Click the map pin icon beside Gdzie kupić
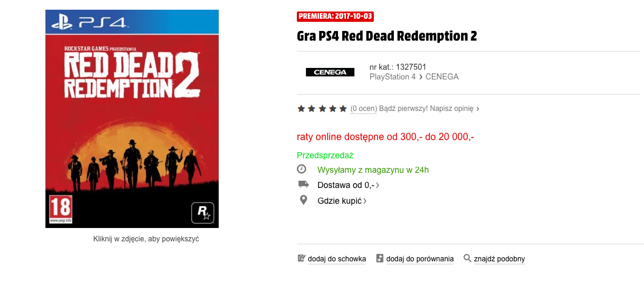Screen dimensions: 644x285 (303, 200)
